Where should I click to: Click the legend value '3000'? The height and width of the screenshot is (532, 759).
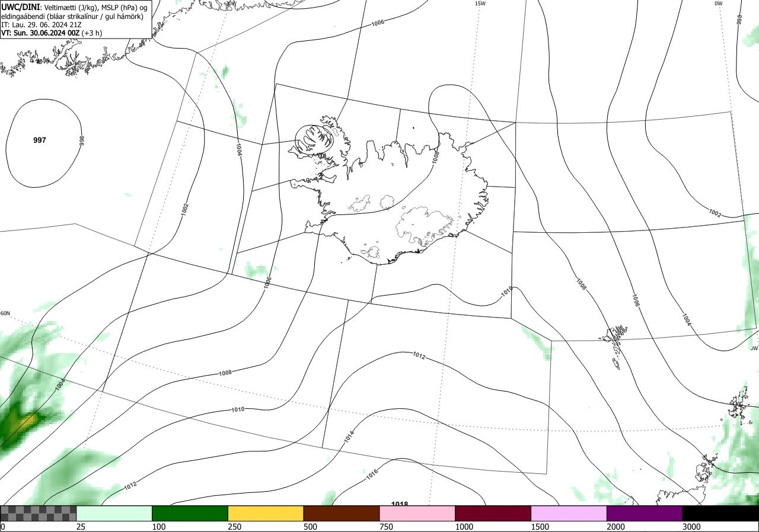pos(691,527)
